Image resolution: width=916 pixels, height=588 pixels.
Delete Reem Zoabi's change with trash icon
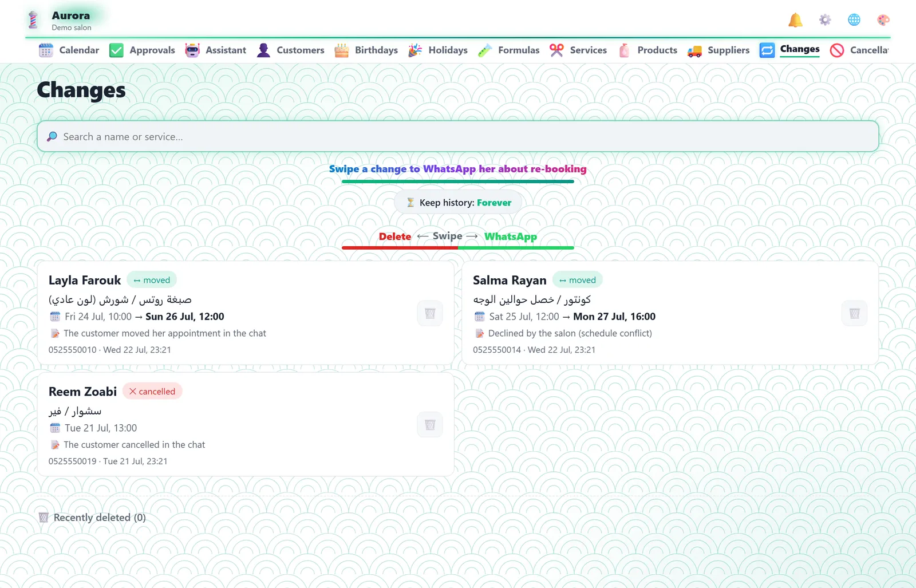point(430,425)
